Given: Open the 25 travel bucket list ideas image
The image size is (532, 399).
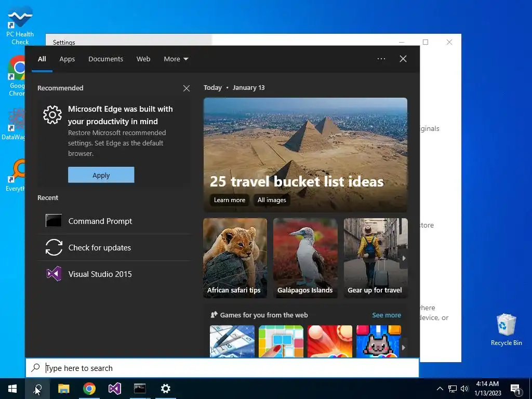Looking at the screenshot, I should (305, 155).
